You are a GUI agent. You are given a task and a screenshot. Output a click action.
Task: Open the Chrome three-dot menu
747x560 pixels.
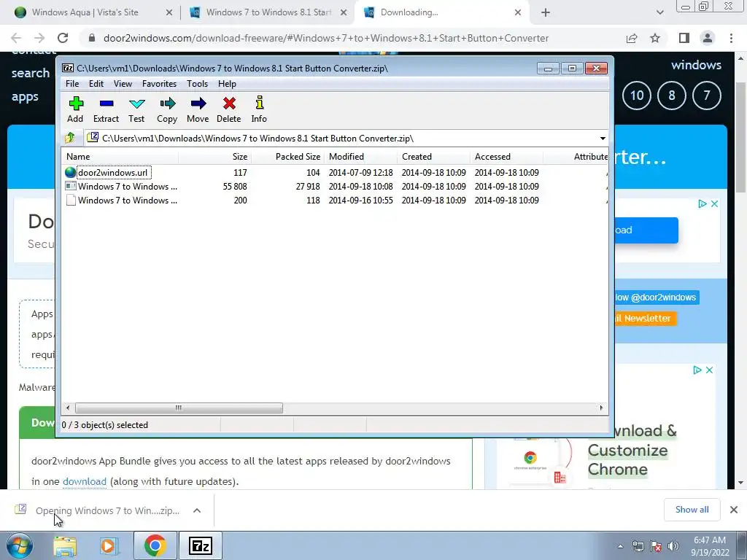[731, 38]
